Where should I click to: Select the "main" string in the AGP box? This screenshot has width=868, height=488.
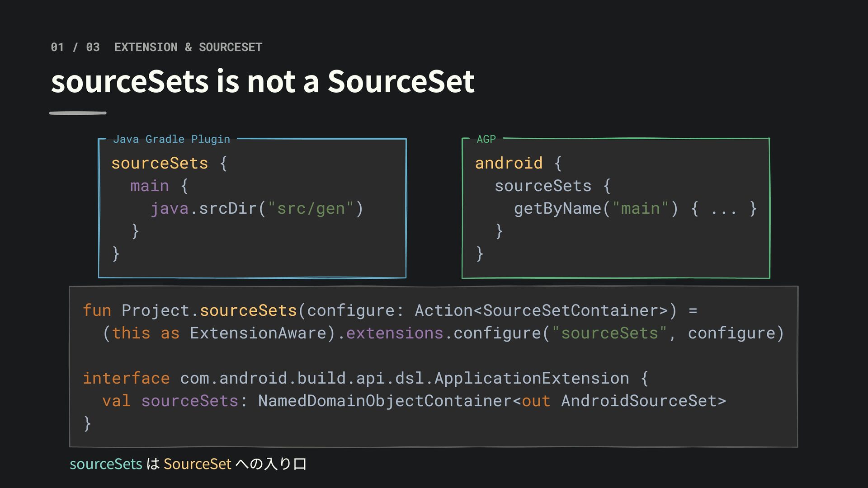point(640,208)
